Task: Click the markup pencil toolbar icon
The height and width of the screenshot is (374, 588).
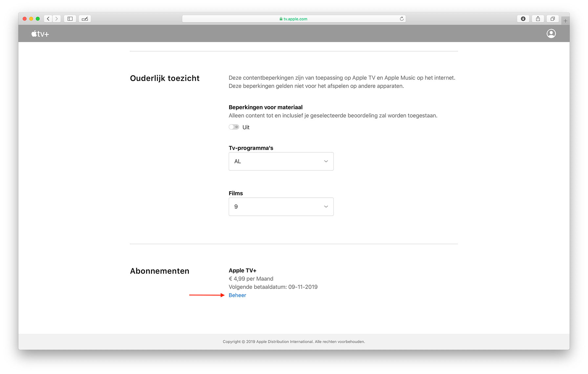Action: tap(85, 19)
